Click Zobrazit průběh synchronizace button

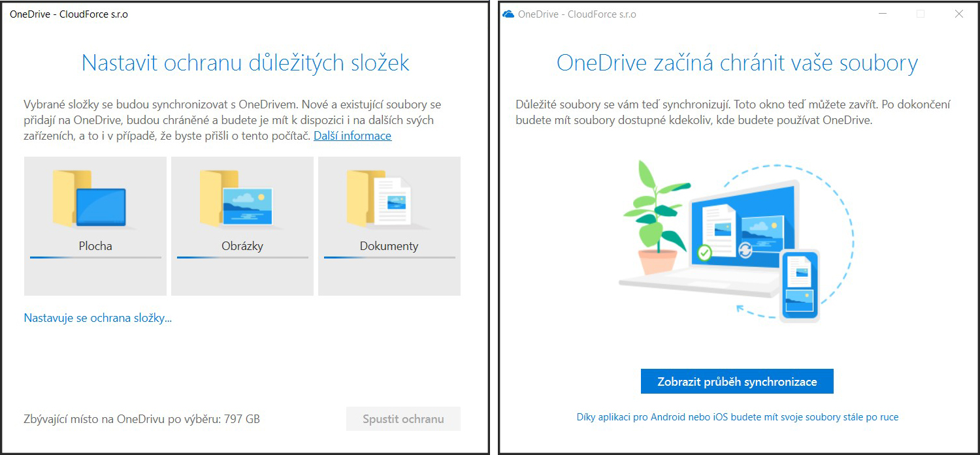[x=737, y=381]
